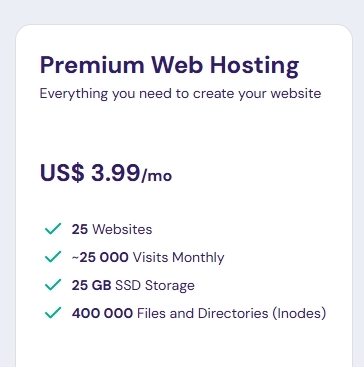Click the Visits Monthly label
The width and height of the screenshot is (364, 367).
178,258
